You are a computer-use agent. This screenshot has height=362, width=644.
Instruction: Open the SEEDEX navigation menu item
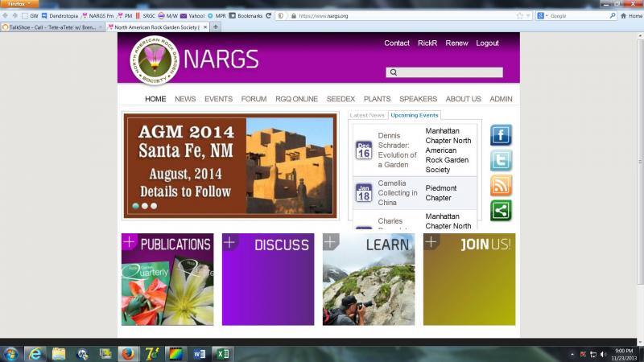click(x=341, y=99)
